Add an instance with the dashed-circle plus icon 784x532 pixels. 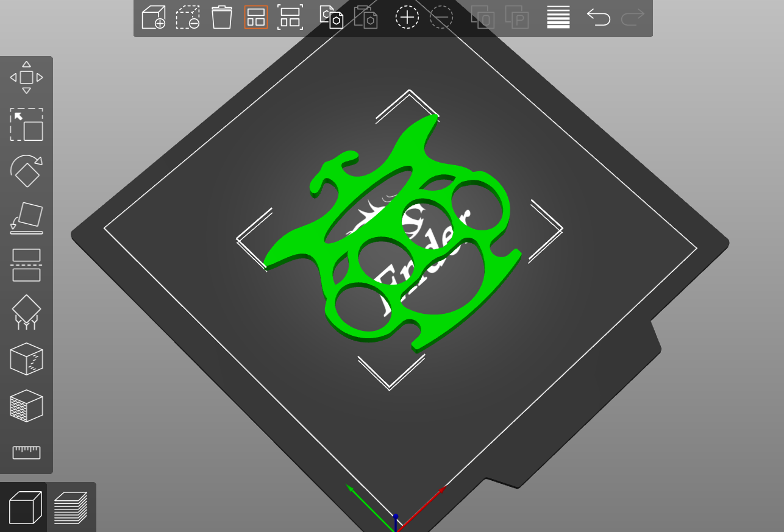click(407, 17)
